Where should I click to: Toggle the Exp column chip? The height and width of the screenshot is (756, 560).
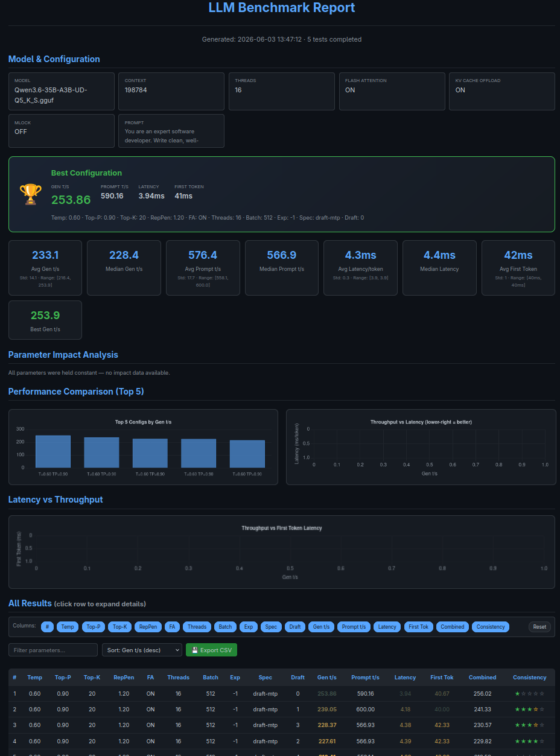[248, 627]
